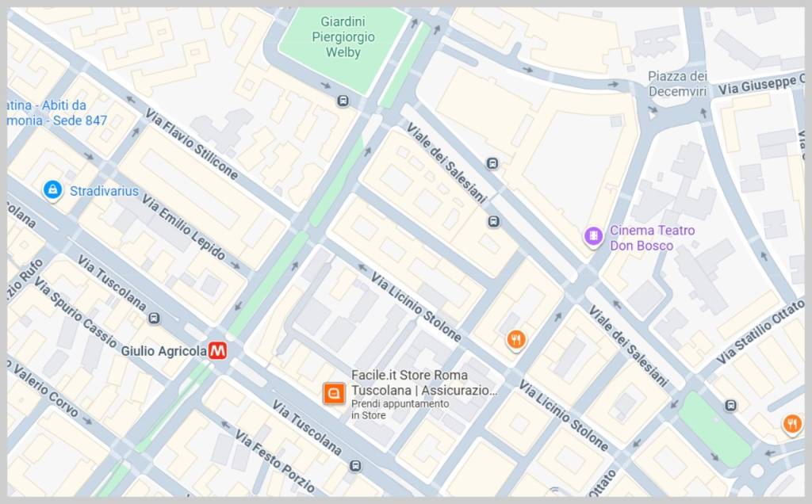Select the bus stop on Via Tuscolana near Giulio Agricola

click(154, 319)
